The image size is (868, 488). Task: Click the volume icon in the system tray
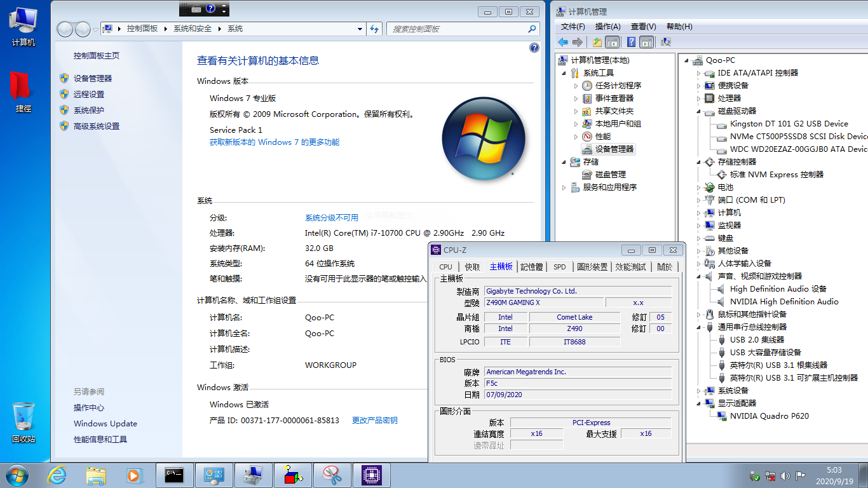point(783,475)
